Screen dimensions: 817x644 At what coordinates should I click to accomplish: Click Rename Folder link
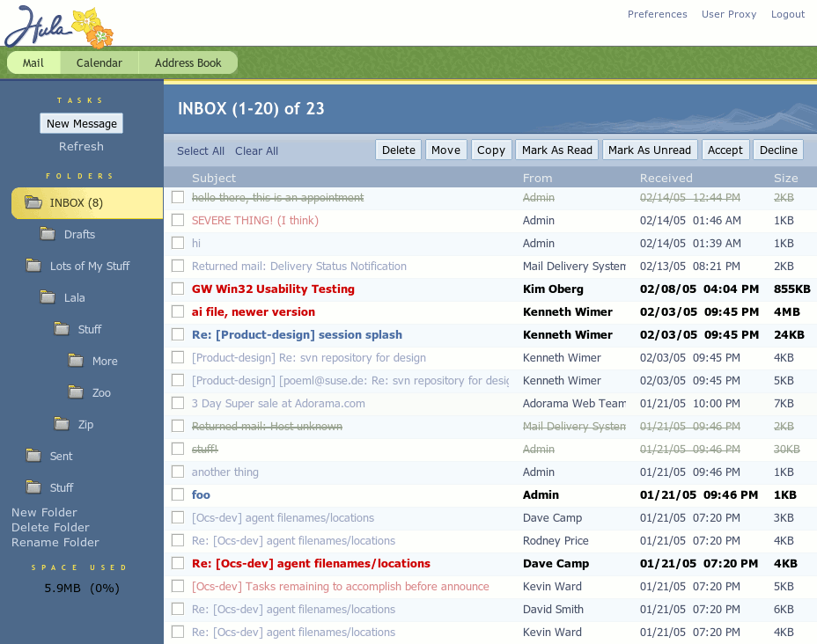click(x=55, y=543)
